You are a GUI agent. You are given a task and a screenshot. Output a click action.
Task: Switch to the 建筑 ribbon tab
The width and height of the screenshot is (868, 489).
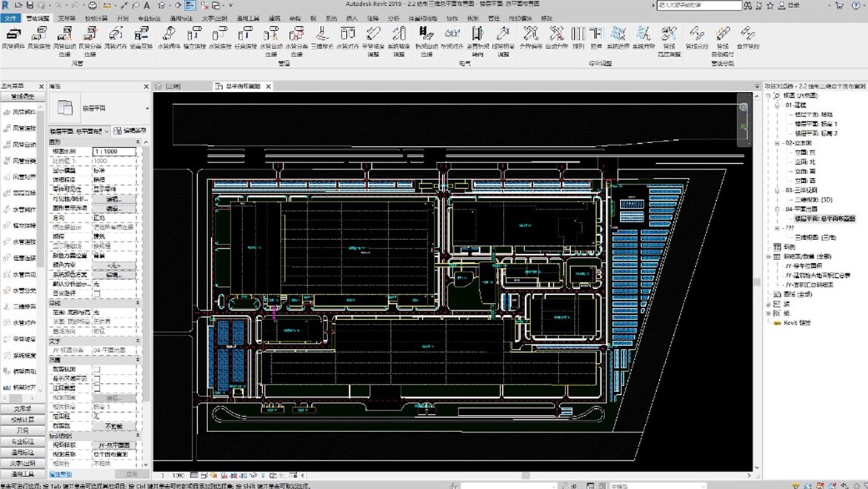[274, 19]
